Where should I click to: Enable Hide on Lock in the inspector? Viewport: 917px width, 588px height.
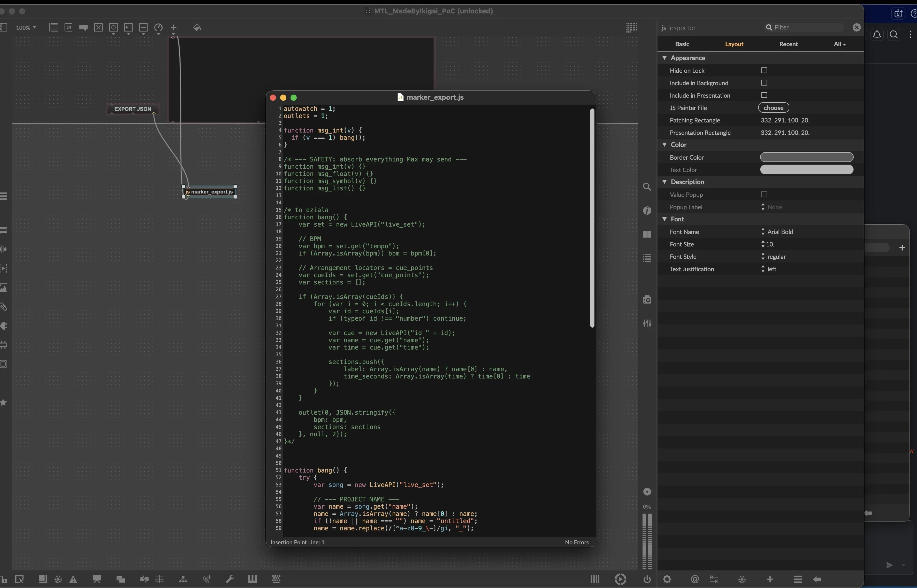click(x=764, y=70)
